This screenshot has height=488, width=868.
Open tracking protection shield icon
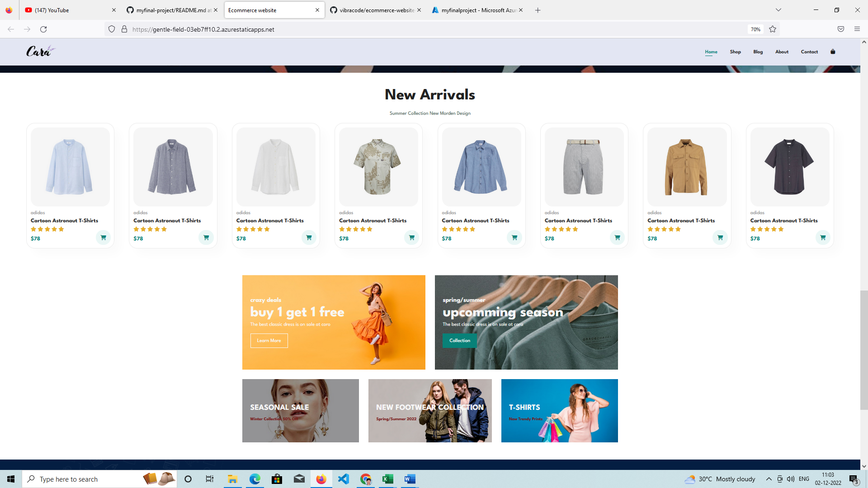pos(112,29)
